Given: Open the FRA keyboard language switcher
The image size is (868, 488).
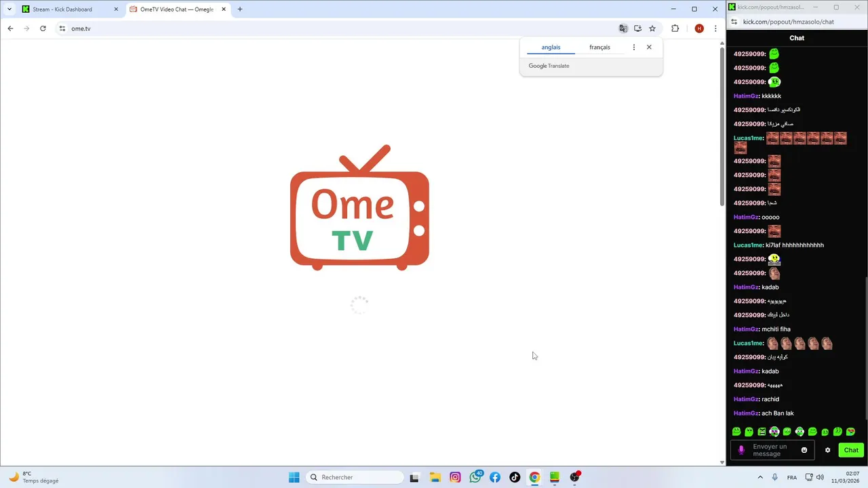Looking at the screenshot, I should [x=792, y=477].
